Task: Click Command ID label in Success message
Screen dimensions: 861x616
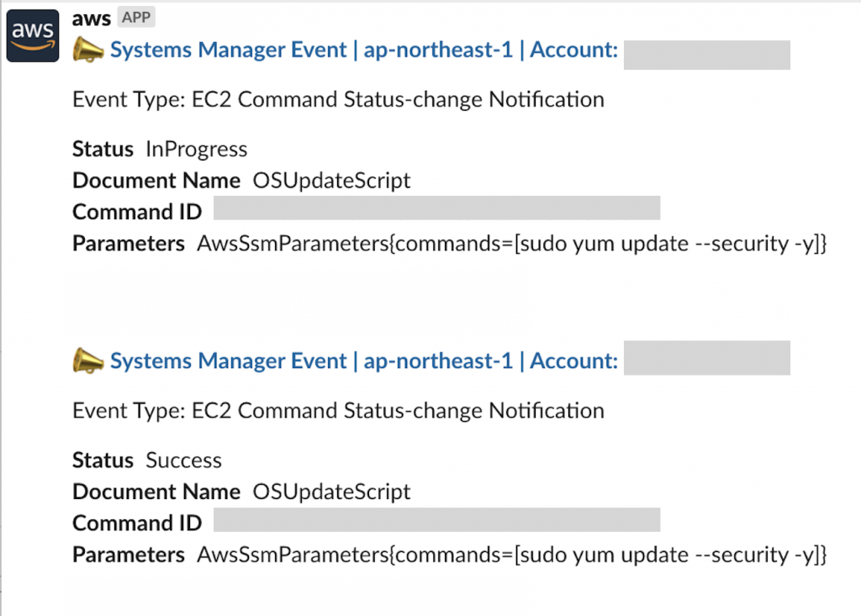Action: coord(137,524)
